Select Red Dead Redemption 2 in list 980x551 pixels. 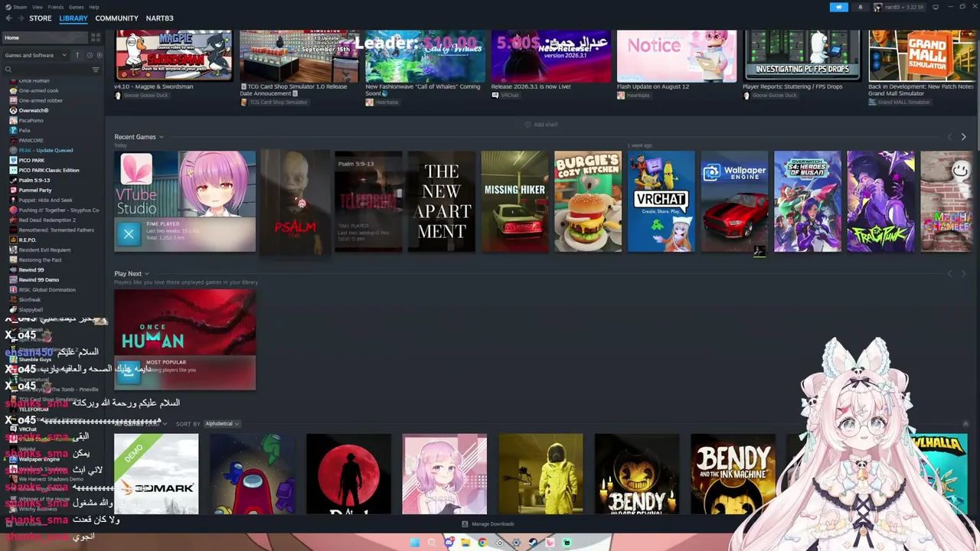[46, 220]
